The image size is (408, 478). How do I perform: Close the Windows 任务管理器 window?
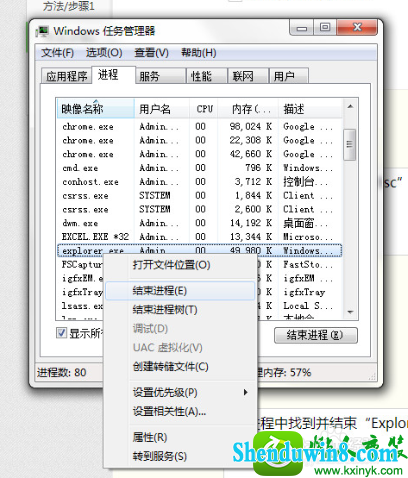point(357,27)
